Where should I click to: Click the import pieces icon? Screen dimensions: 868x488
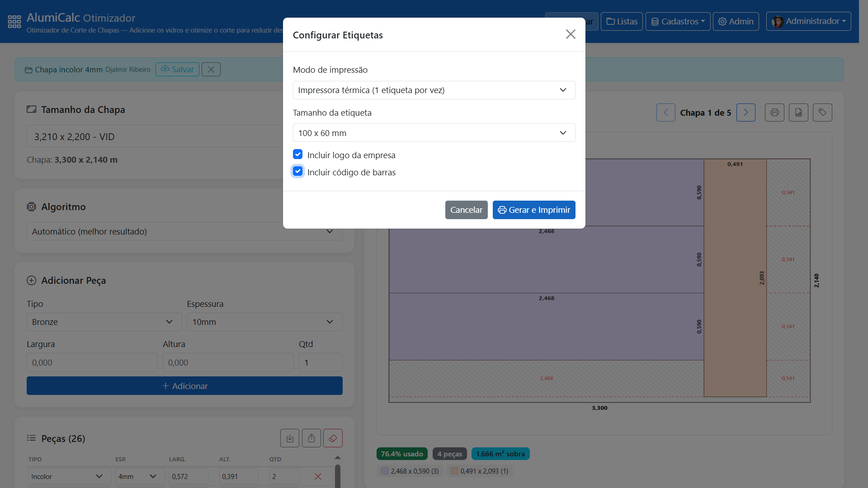pos(290,438)
